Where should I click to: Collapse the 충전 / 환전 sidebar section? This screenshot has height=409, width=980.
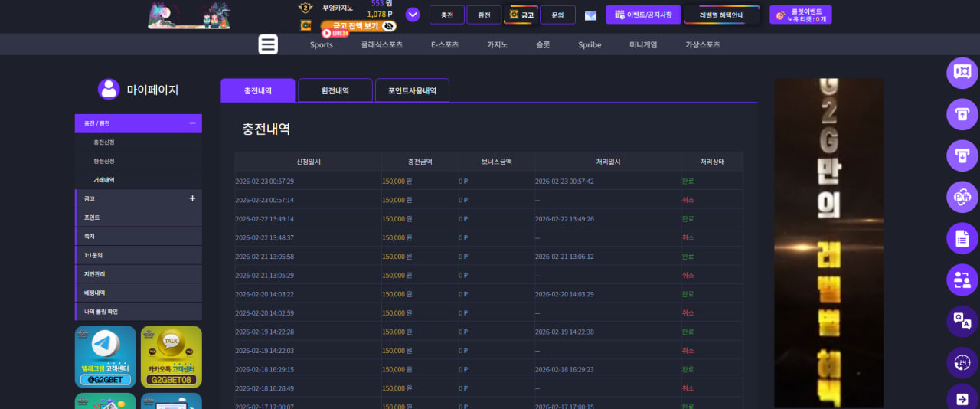192,123
